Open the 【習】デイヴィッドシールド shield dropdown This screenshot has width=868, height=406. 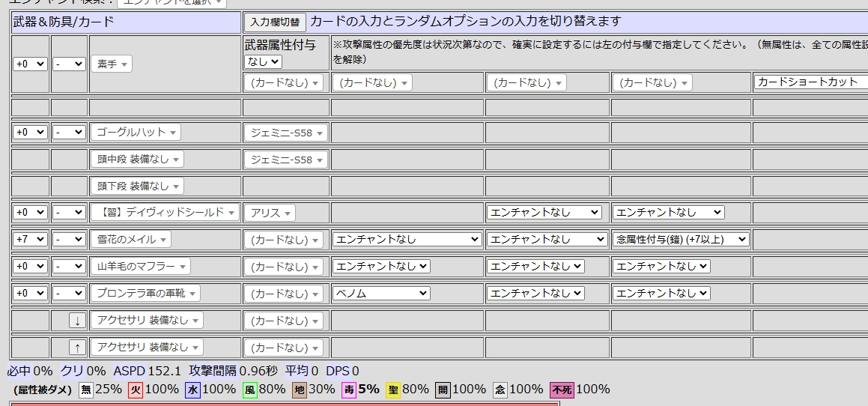pyautogui.click(x=165, y=213)
